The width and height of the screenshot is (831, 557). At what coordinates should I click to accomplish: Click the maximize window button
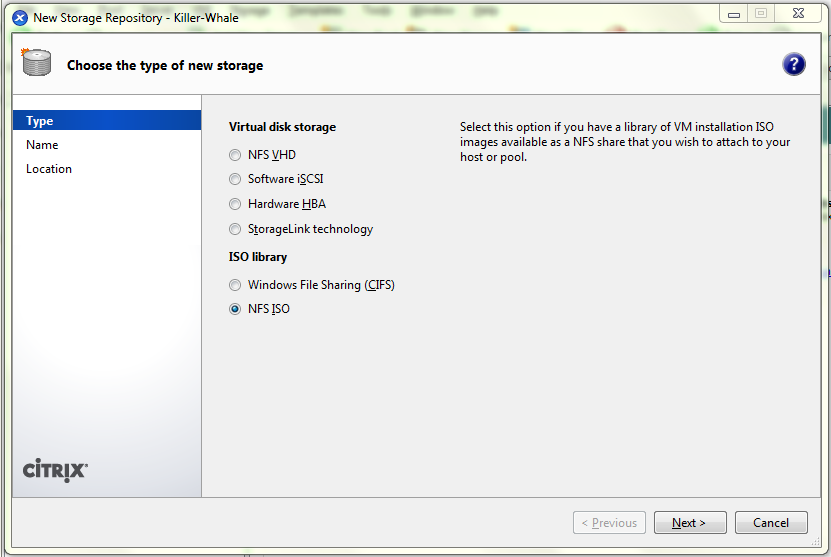762,14
